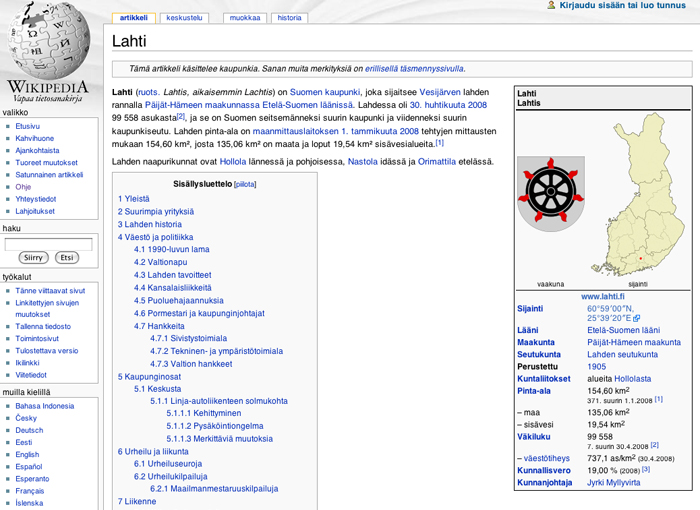700x510 pixels.
Task: Click the external link icon after coordinates
Action: [637, 318]
